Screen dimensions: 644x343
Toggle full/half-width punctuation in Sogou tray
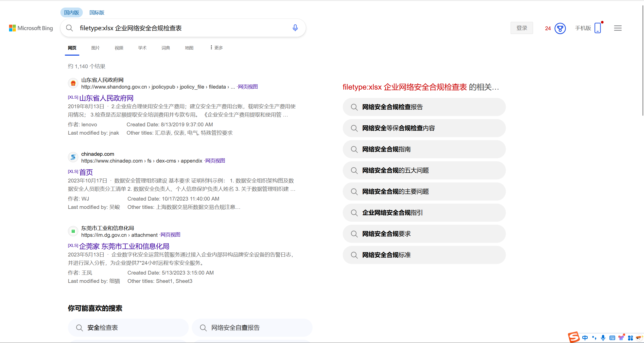click(594, 338)
